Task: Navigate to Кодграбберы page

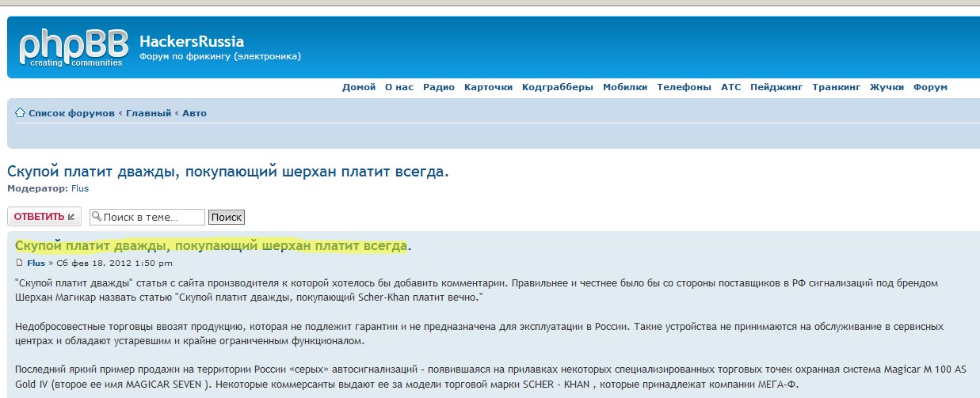Action: click(558, 87)
